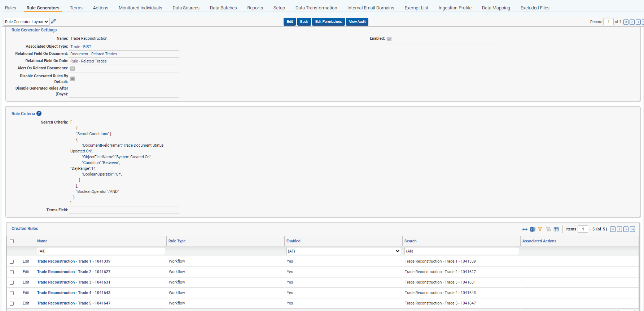Image resolution: width=644 pixels, height=311 pixels.
Task: Open the grid column chooser icon
Action: click(x=556, y=229)
